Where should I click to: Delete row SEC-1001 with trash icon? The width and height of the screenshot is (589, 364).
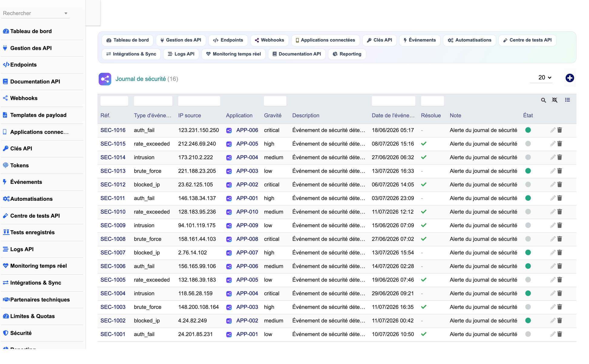click(x=560, y=334)
